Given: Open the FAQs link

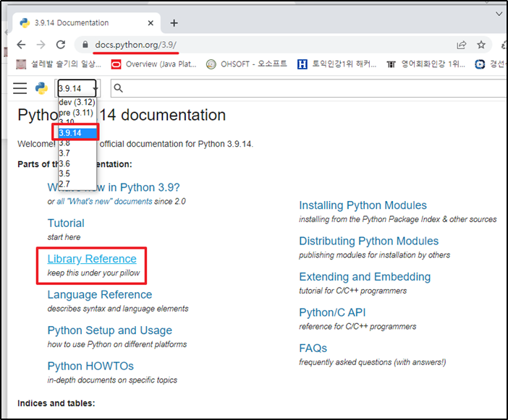Looking at the screenshot, I should [x=313, y=348].
